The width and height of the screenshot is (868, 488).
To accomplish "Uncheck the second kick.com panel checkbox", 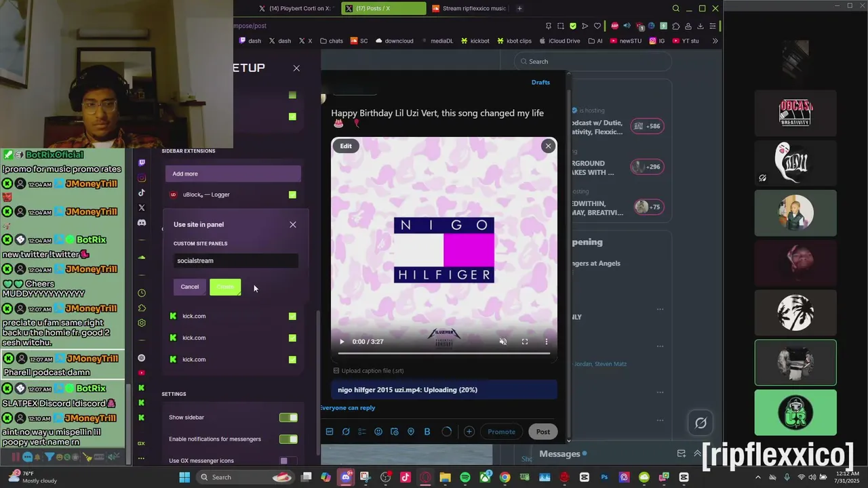I will [x=292, y=338].
